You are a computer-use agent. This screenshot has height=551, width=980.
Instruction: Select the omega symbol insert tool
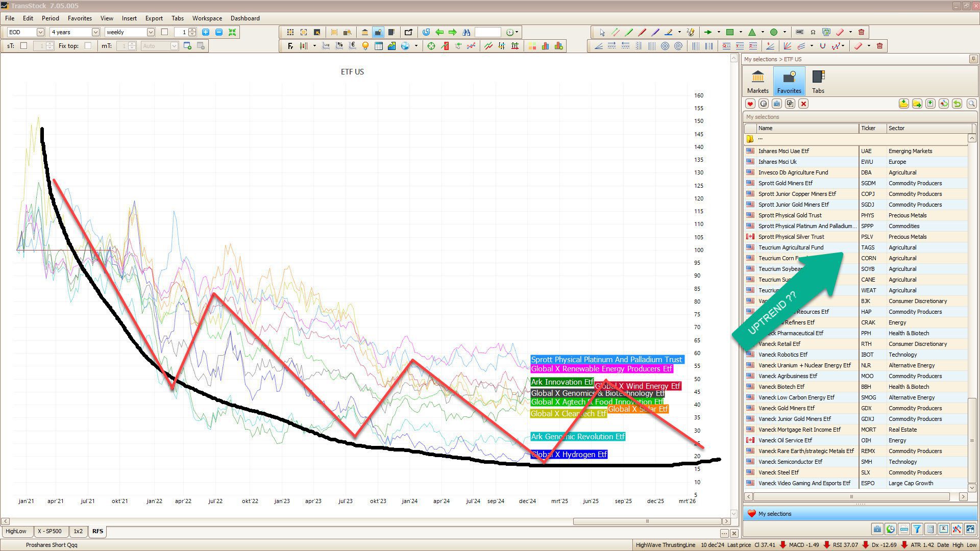click(x=813, y=32)
